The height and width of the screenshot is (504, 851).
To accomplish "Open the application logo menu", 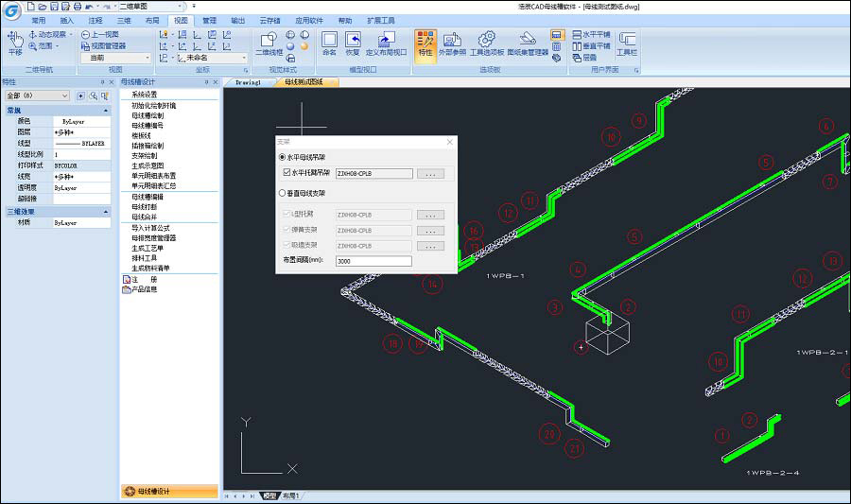I will [12, 9].
